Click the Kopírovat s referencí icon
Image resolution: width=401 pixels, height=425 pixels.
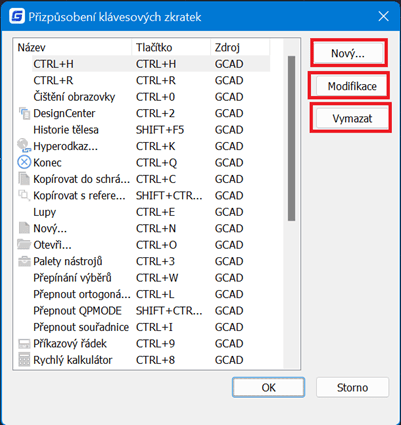click(x=24, y=195)
